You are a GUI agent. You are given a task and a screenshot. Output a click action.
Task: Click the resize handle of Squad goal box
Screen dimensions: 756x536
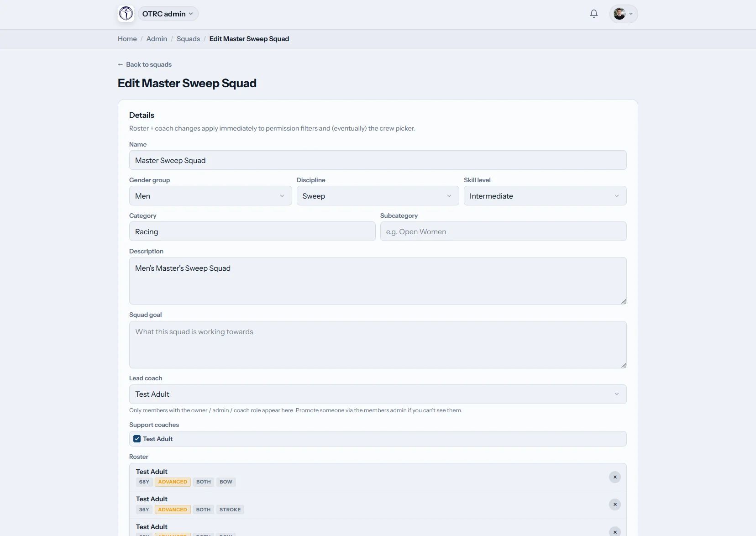click(624, 365)
